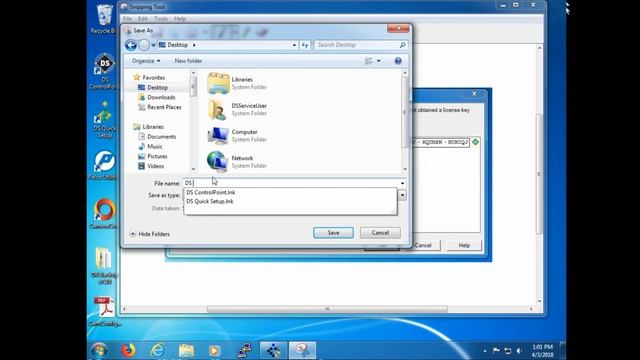Close the Save As dialog
This screenshot has width=640, height=360.
pyautogui.click(x=398, y=28)
